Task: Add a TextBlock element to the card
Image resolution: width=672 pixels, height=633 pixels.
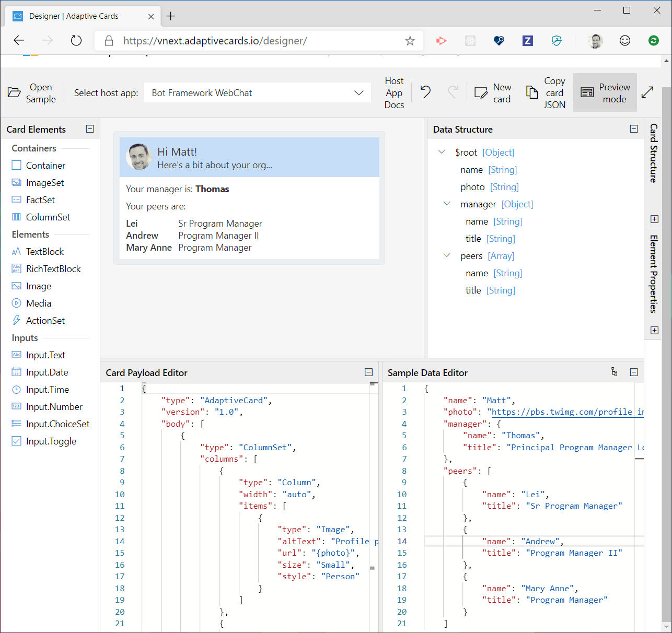Action: pyautogui.click(x=43, y=251)
